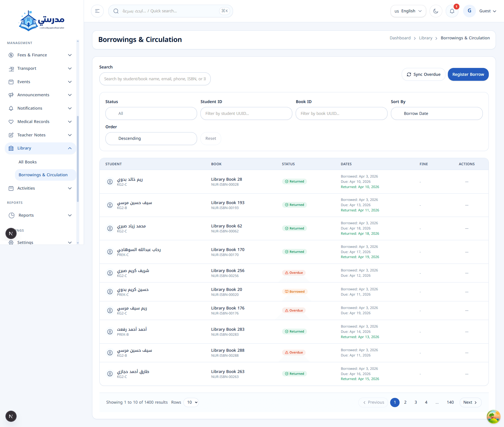
Task: Reset the filters
Action: 211,138
